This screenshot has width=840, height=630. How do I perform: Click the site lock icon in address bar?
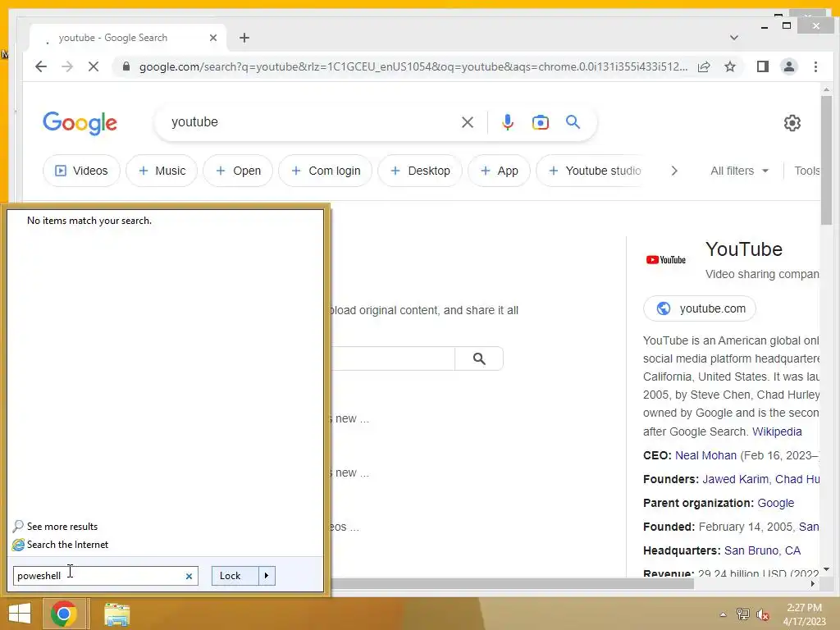point(126,66)
